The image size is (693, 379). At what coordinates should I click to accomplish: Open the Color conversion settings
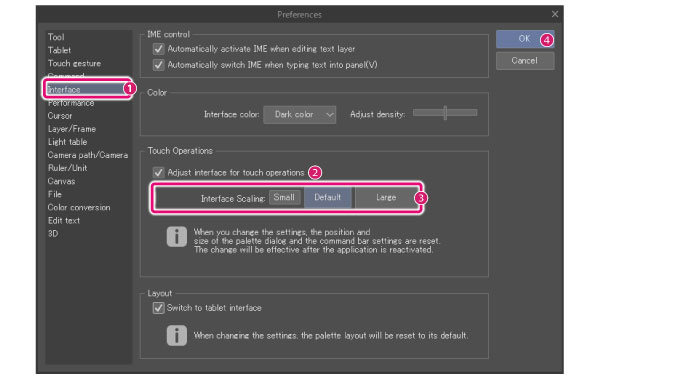(x=79, y=208)
